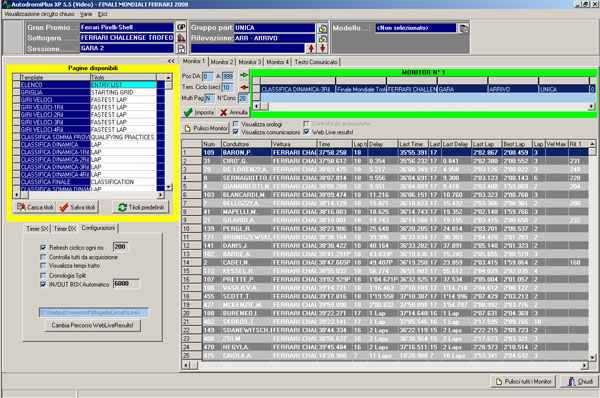Select CLASSIFICA SOMMA PROVE row
The image size is (600, 398).
[x=88, y=137]
